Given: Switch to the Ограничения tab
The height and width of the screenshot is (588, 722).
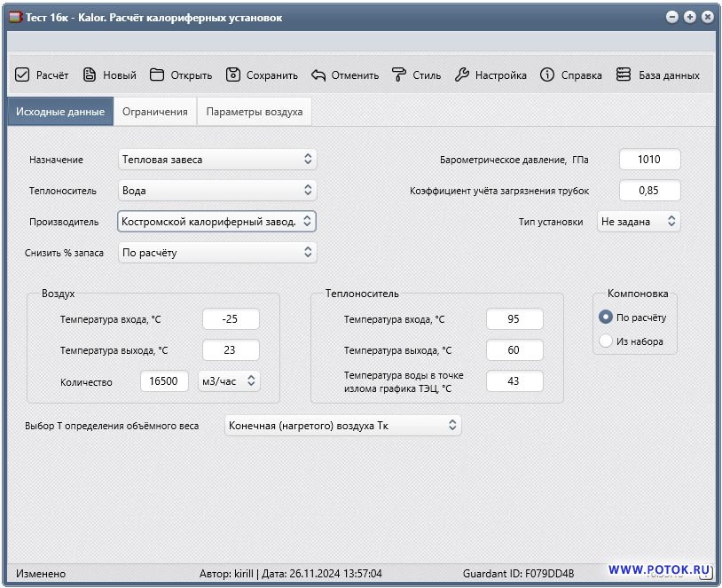Looking at the screenshot, I should coord(155,112).
